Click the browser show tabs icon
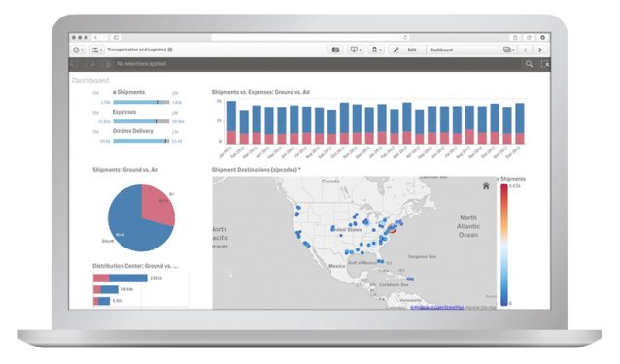The height and width of the screenshot is (364, 620). coord(529,38)
